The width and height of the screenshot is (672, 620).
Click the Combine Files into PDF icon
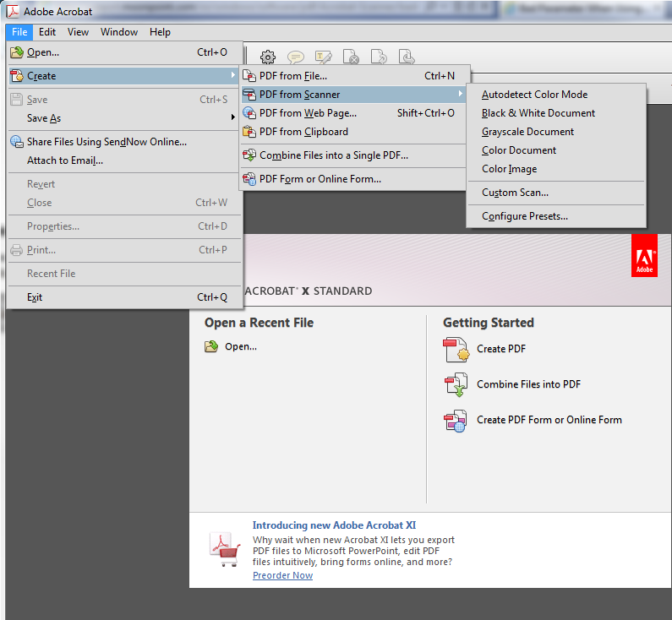tap(456, 384)
